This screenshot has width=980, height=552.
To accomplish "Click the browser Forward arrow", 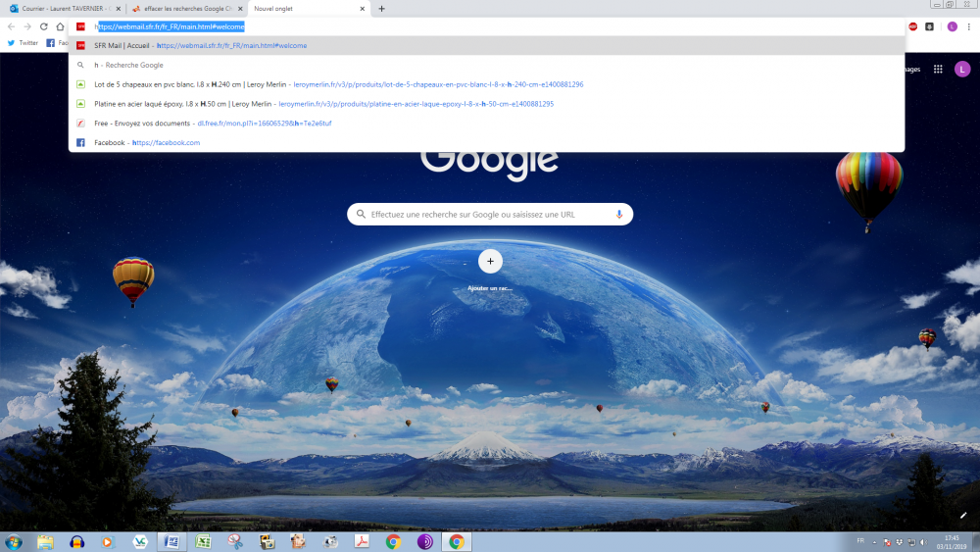I will point(27,26).
